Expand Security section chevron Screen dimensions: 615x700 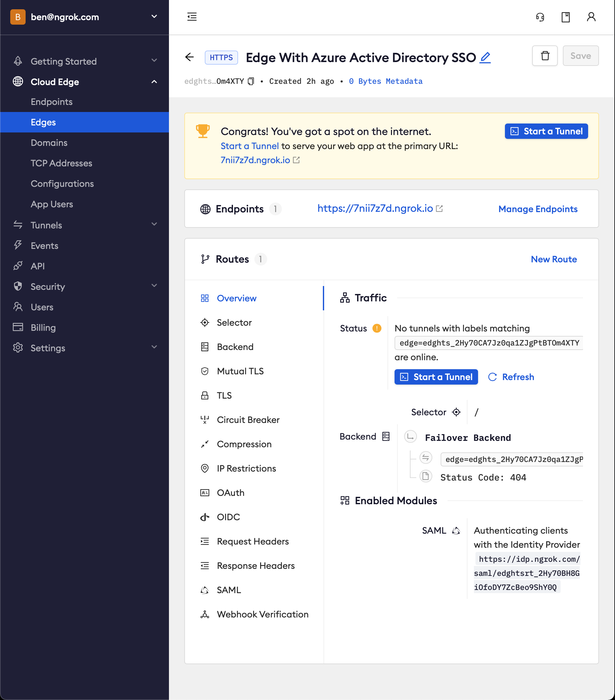(154, 286)
